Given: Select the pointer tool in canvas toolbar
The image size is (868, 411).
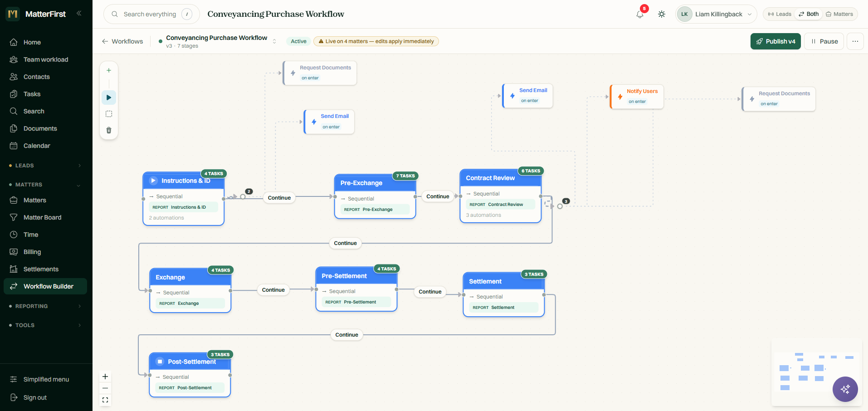Looking at the screenshot, I should 109,98.
